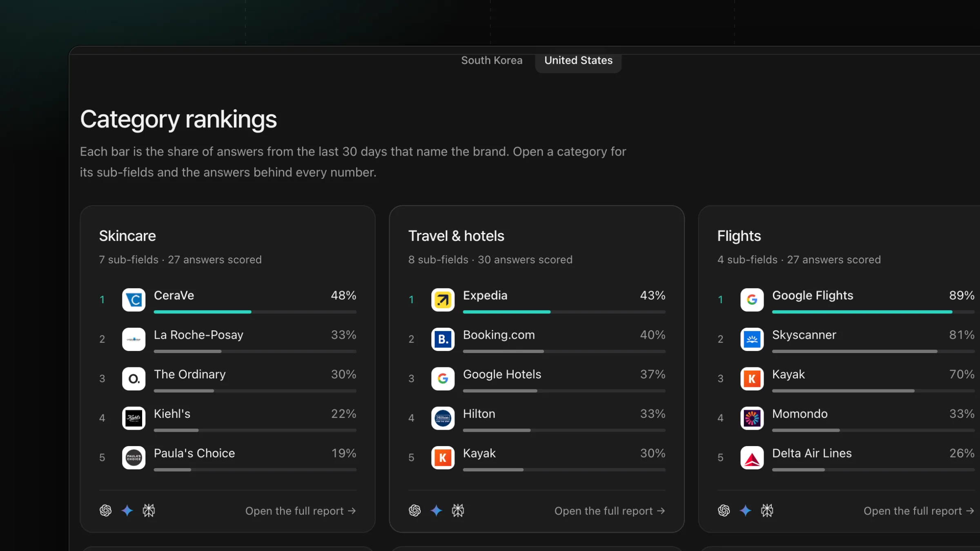The height and width of the screenshot is (551, 980).
Task: Click the Momondo logo icon
Action: point(752,418)
